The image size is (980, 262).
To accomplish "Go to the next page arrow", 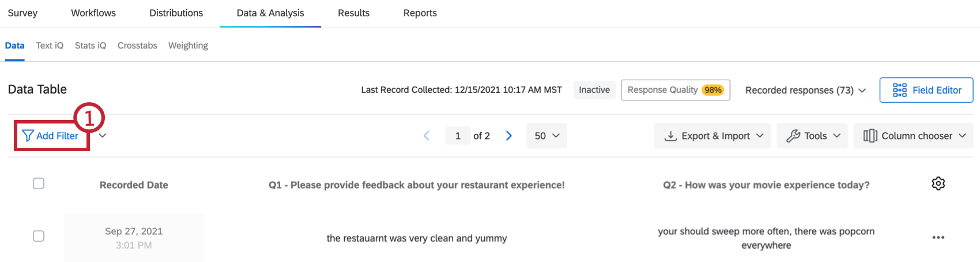I will [509, 136].
